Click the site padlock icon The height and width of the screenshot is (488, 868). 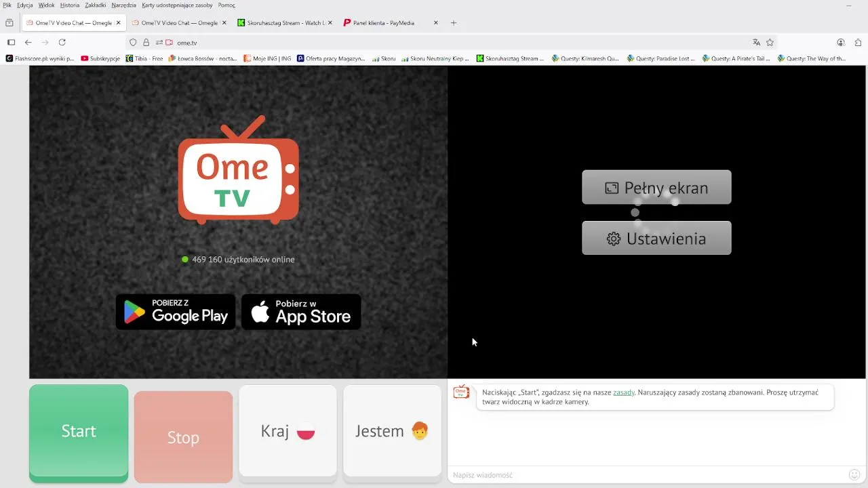[146, 42]
